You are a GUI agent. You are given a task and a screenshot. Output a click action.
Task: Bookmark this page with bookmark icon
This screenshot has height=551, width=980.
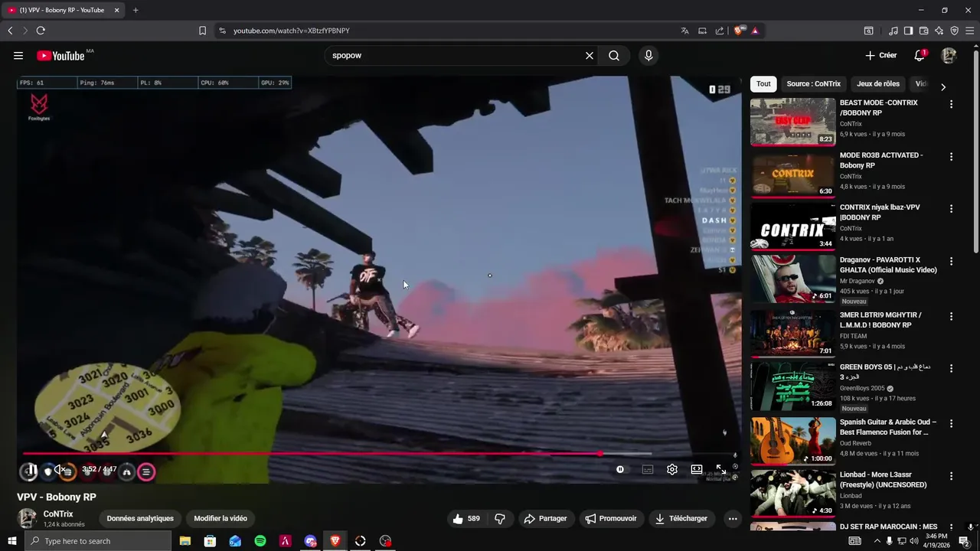[x=202, y=31]
